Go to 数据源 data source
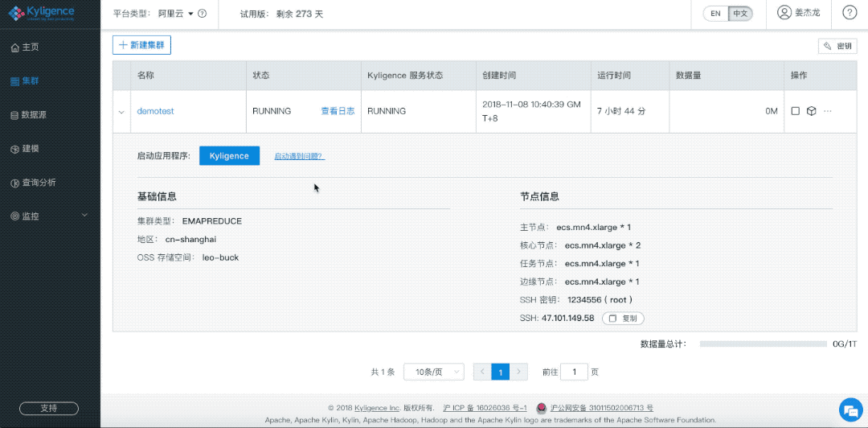The height and width of the screenshot is (428, 868). (x=29, y=115)
